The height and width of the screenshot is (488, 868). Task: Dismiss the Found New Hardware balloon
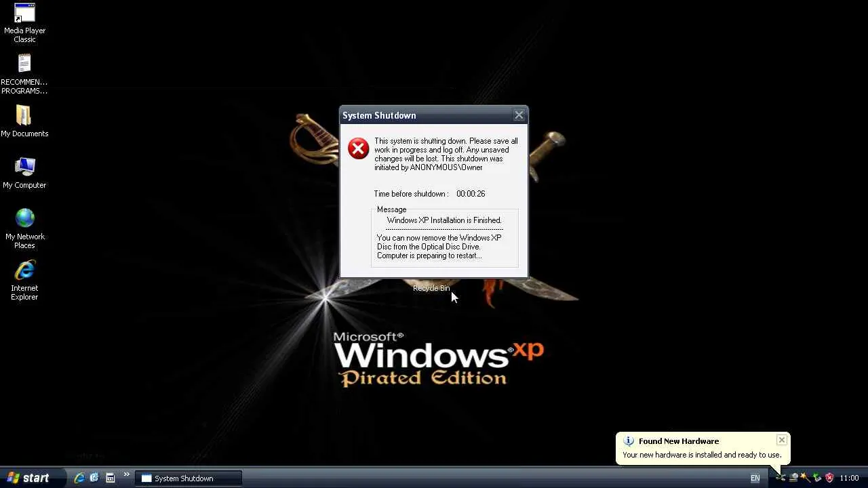pyautogui.click(x=782, y=440)
